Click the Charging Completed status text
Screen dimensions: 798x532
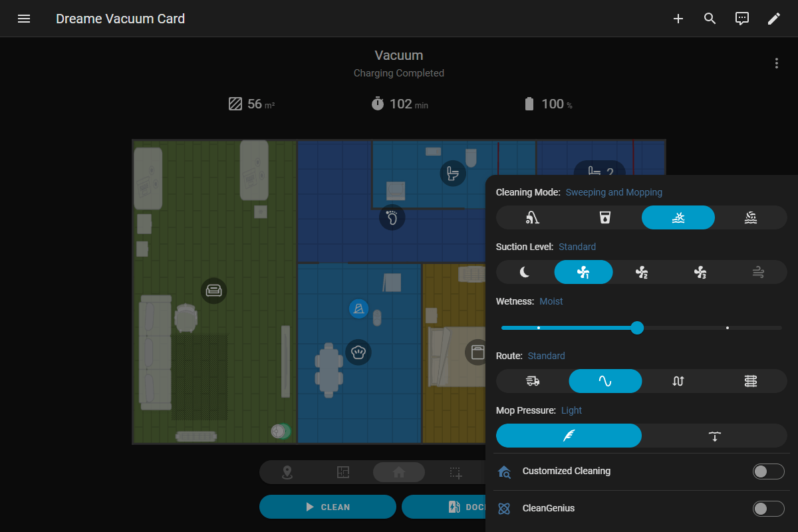[399, 73]
